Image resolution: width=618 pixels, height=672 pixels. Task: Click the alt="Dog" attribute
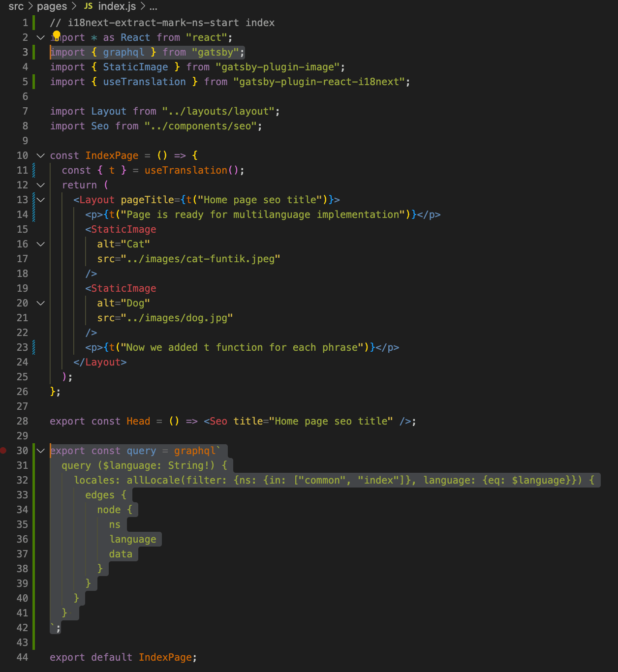pyautogui.click(x=124, y=303)
